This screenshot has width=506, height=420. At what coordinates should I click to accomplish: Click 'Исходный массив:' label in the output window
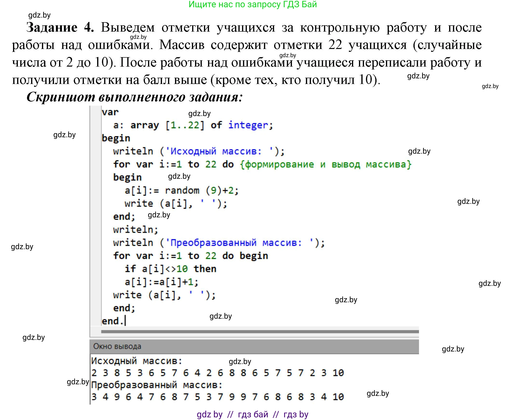(136, 361)
